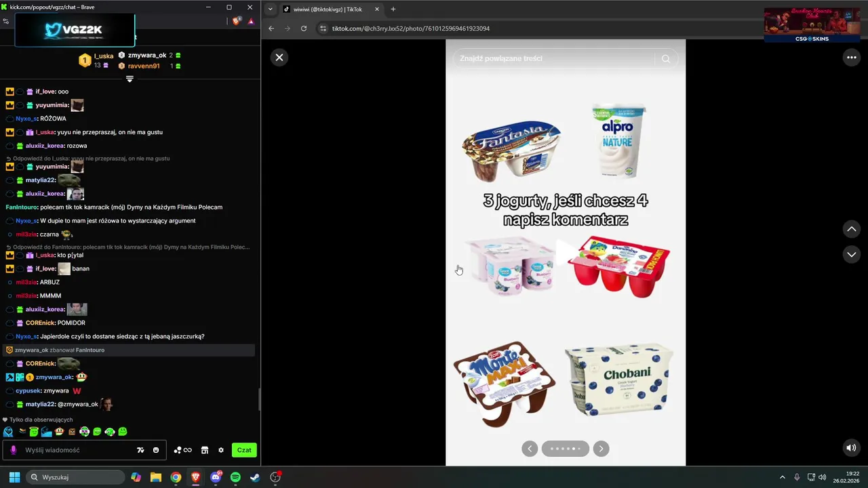Viewport: 868px width, 488px height.
Task: Select the 'wiwiwi (@tiktokivgz) | TikTok' tab
Action: [332, 9]
